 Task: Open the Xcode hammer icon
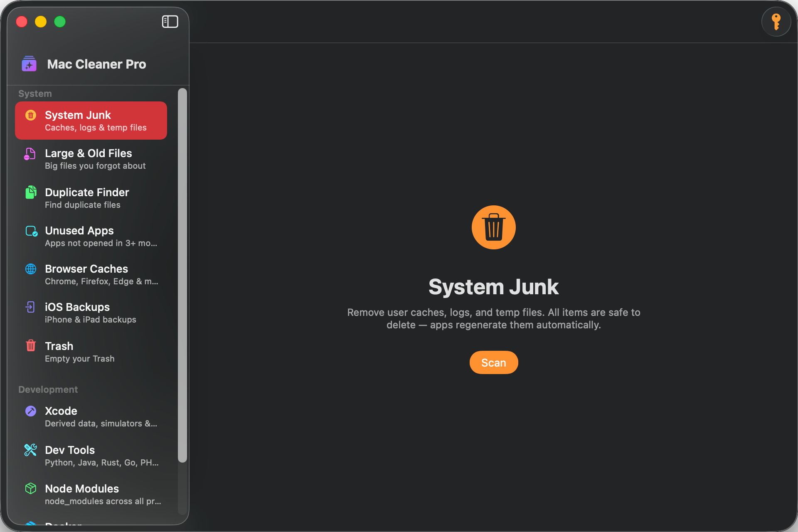31,411
